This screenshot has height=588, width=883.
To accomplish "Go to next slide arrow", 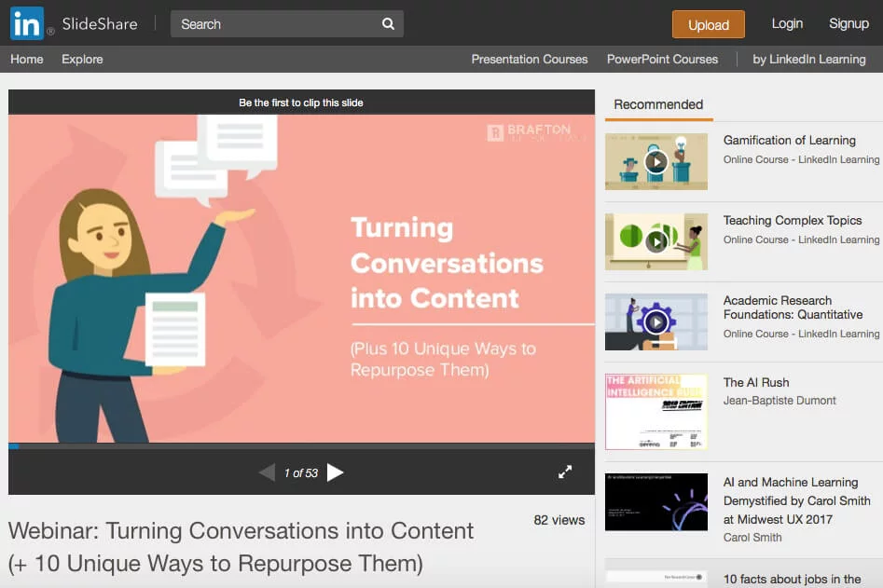I will point(336,472).
